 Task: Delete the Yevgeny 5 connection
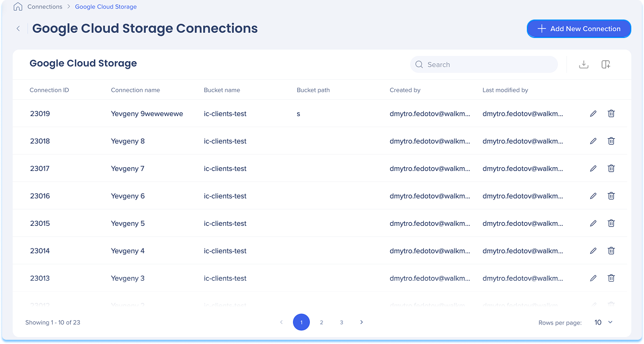point(611,223)
